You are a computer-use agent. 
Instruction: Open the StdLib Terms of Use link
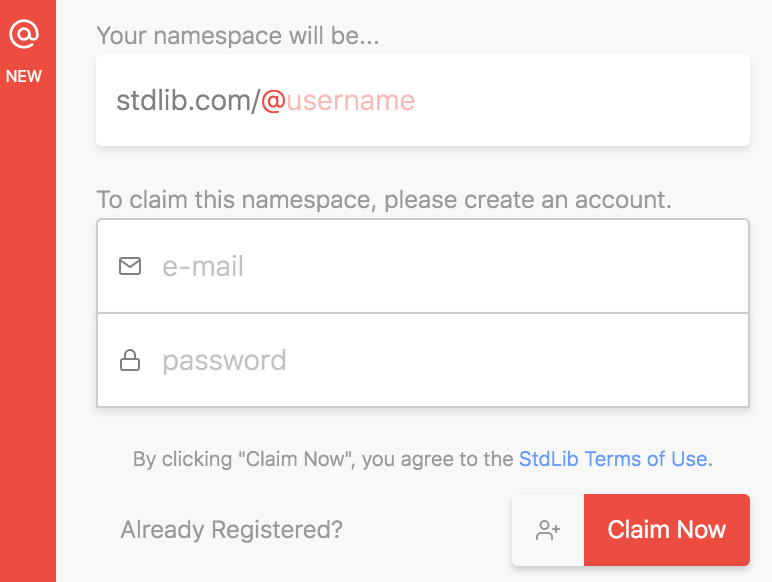(613, 459)
